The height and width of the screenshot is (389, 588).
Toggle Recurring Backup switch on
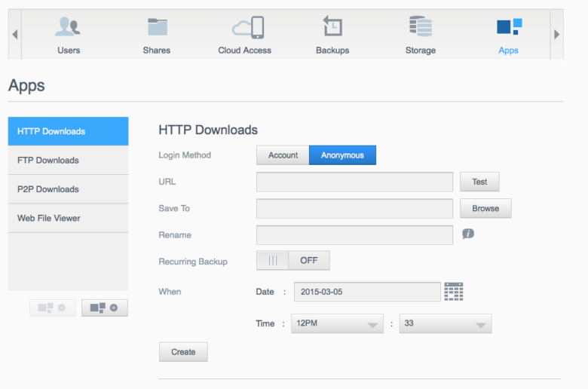[x=293, y=260]
